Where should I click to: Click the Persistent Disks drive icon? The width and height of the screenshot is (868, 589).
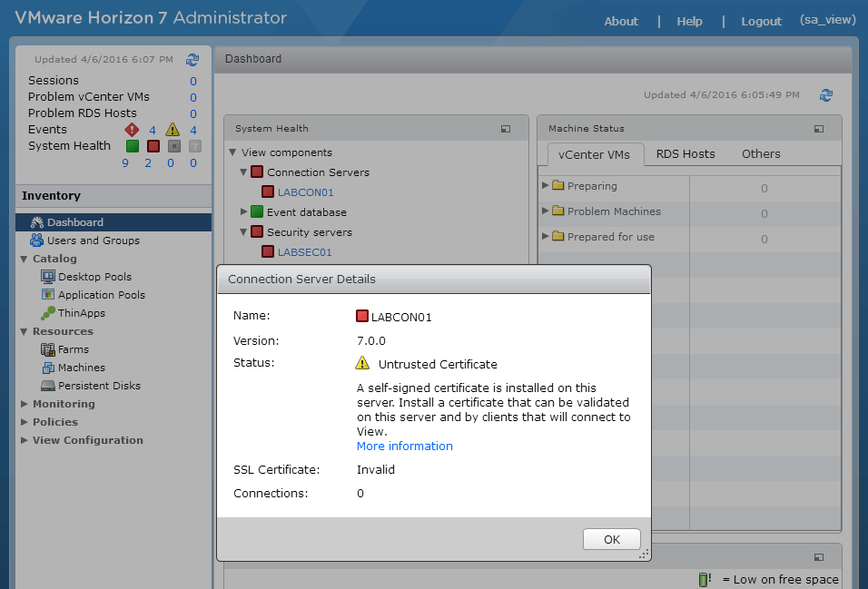coord(48,386)
